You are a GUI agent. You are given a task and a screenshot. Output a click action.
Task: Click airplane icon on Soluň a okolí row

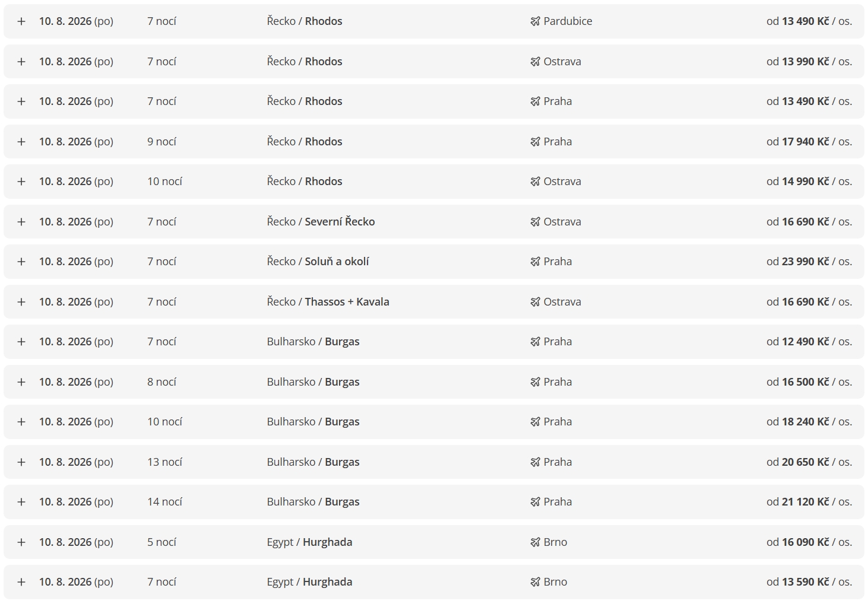(x=535, y=262)
